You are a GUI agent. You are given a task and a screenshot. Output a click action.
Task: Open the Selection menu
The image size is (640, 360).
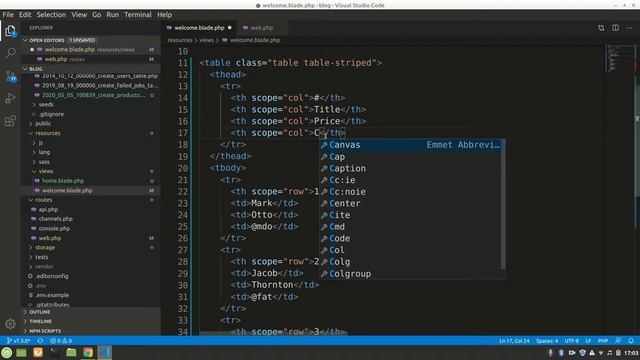coord(51,15)
